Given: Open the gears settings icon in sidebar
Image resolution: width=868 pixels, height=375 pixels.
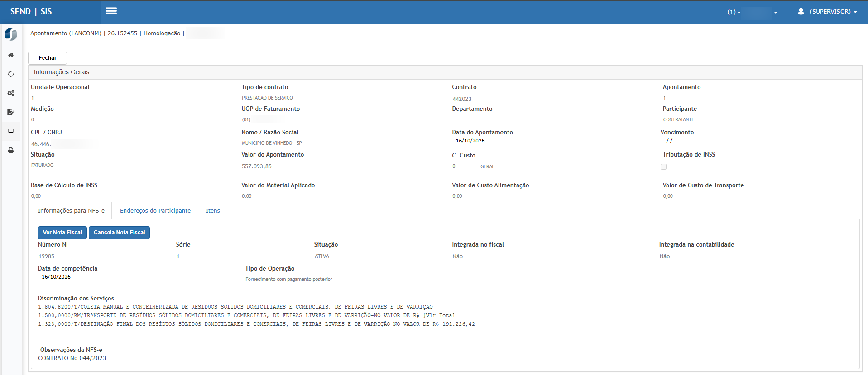Looking at the screenshot, I should [11, 93].
